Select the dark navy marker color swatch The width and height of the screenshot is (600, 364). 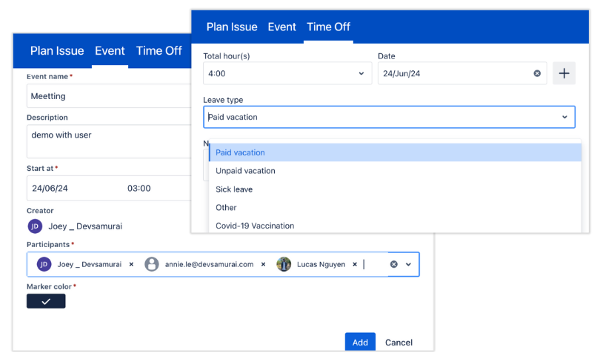(46, 301)
